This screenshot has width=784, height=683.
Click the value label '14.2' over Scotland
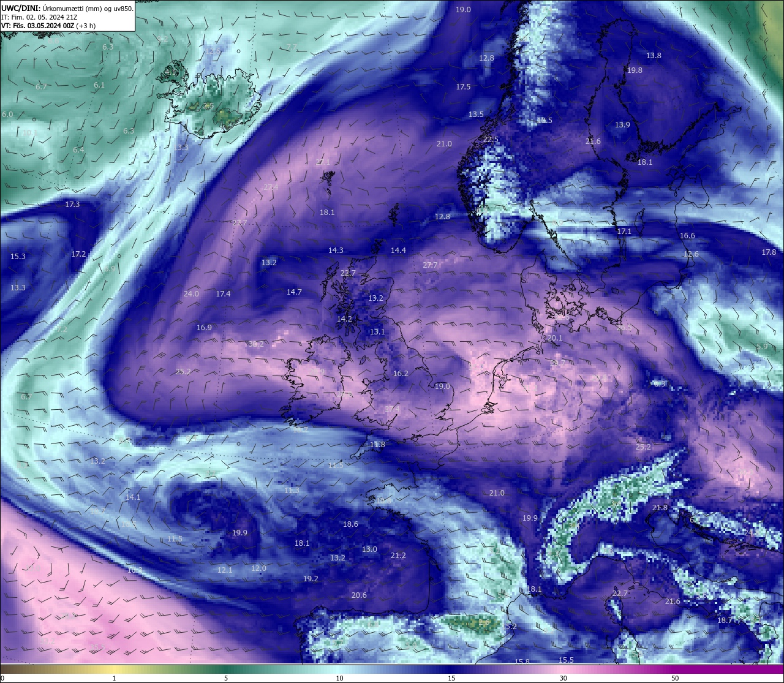point(344,319)
